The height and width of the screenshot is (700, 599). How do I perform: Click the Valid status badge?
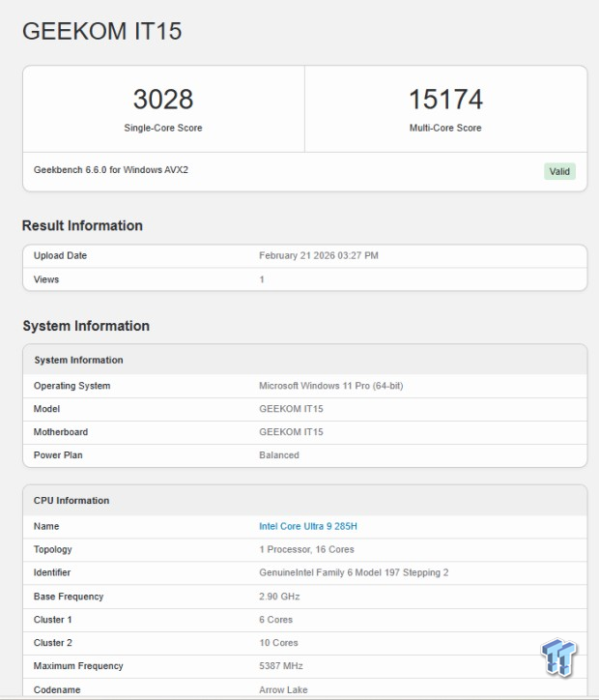(x=559, y=171)
